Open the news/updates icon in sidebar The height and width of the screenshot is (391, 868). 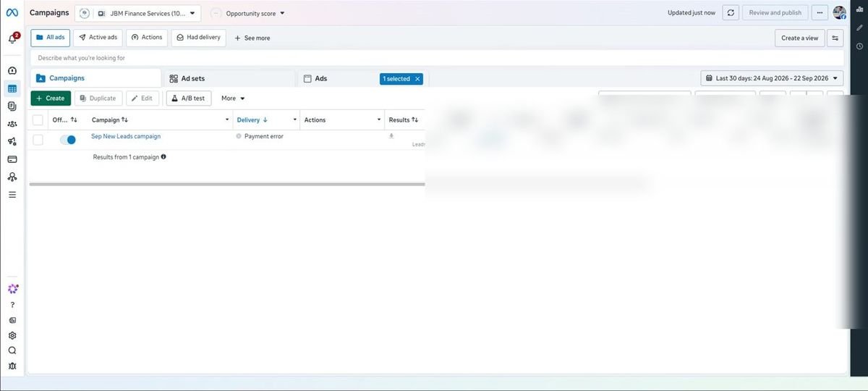tap(12, 320)
